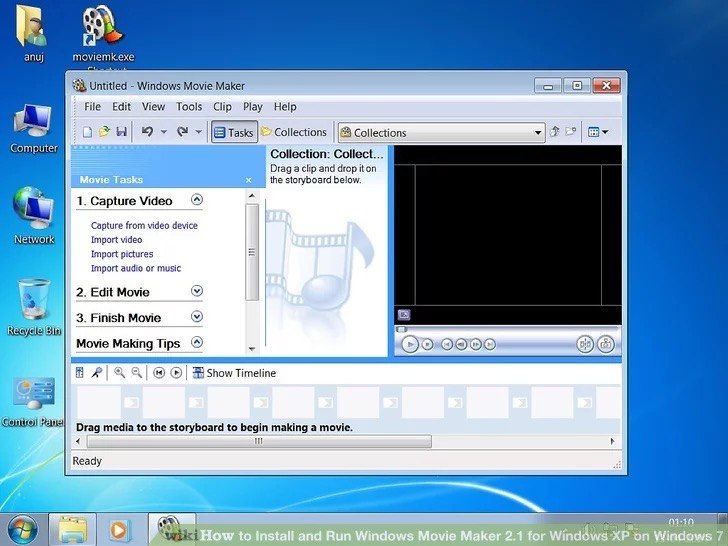
Task: Click the Redo arrow icon
Action: tap(182, 132)
